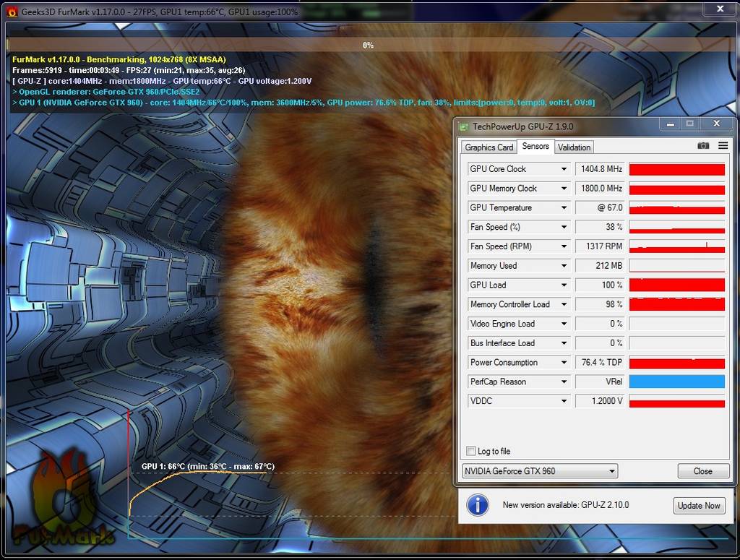The image size is (740, 560).
Task: Click the 1404.8 MHz core clock value
Action: pos(600,169)
